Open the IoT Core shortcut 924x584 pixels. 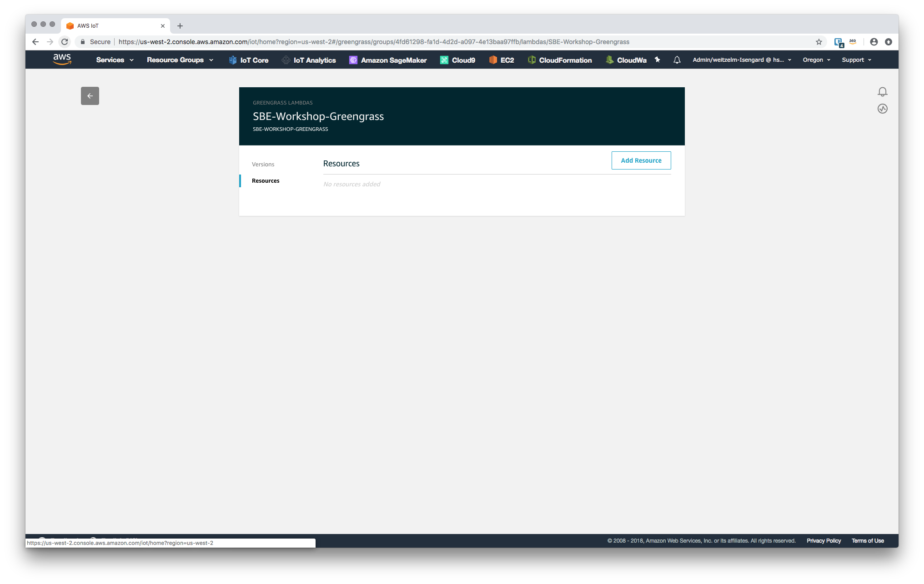[x=249, y=60]
